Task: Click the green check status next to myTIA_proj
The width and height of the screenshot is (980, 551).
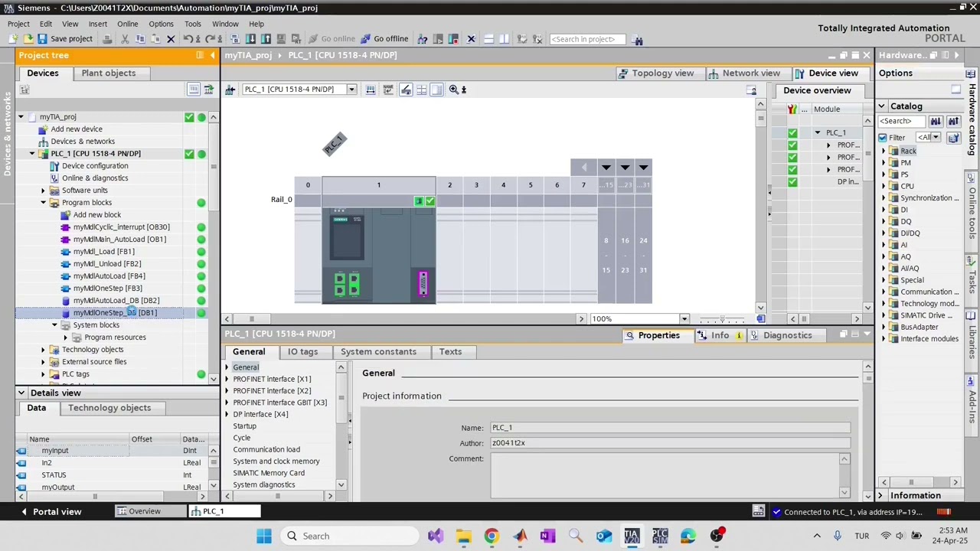Action: [189, 117]
